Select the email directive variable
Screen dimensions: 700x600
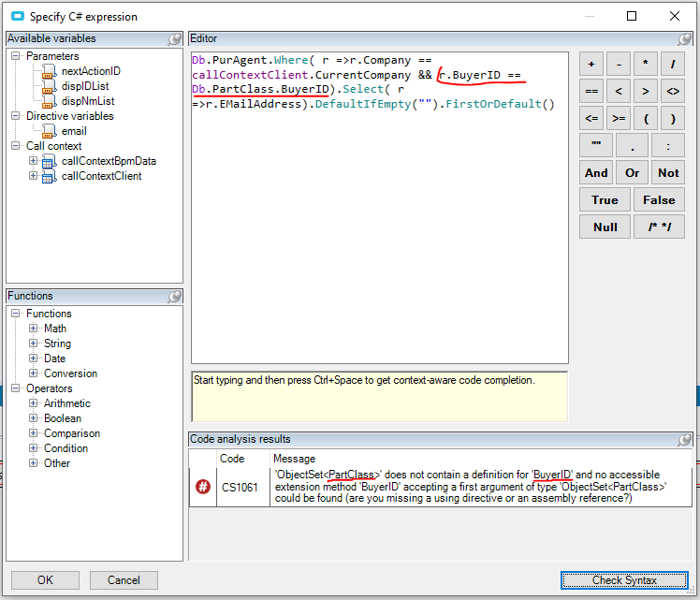pyautogui.click(x=74, y=131)
